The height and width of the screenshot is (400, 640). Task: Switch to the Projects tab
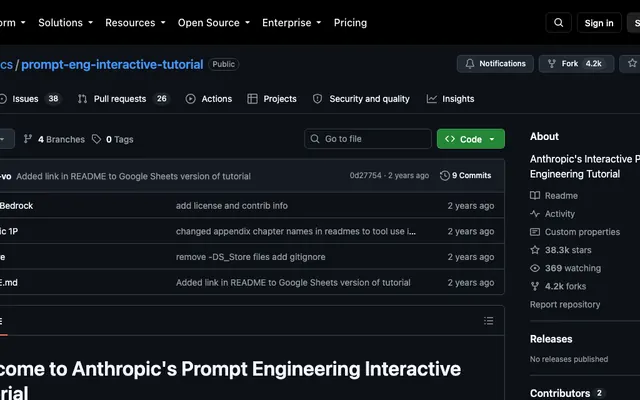point(272,99)
